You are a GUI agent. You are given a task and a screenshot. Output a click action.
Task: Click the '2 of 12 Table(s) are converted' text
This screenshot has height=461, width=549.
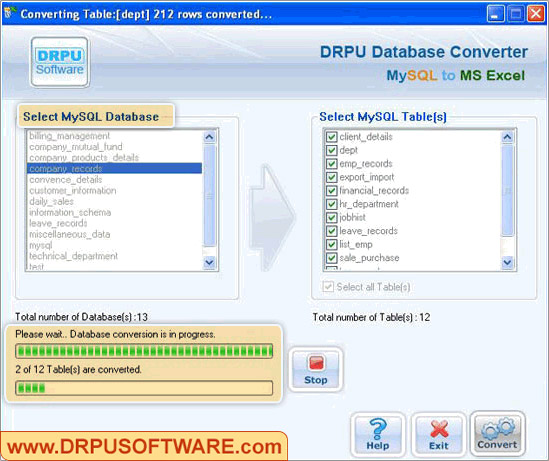78,369
